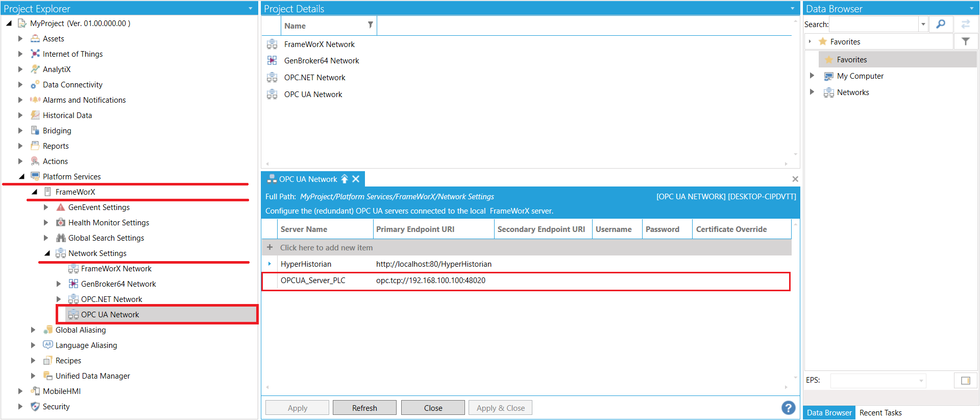
Task: Click the refresh arrows icon in Data Browser
Action: tap(966, 24)
